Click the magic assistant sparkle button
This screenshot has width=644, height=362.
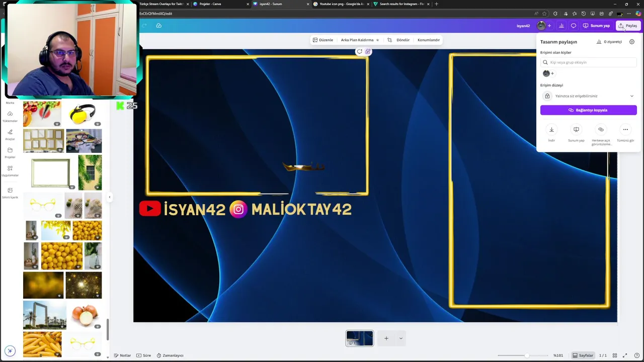(10, 351)
